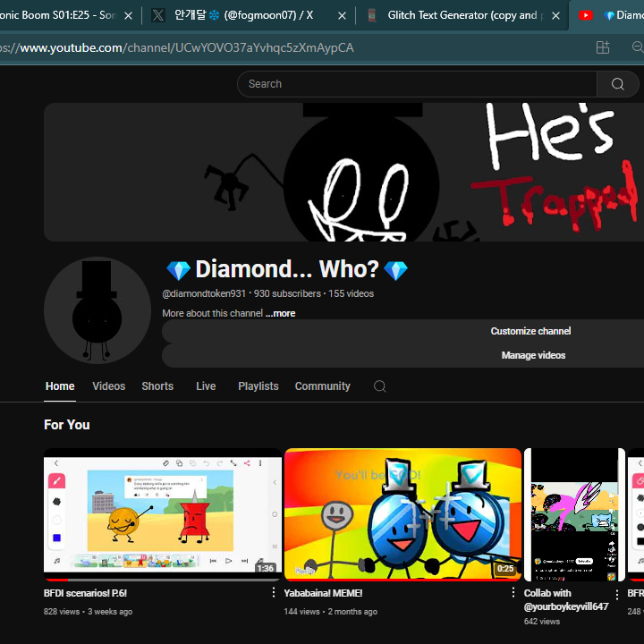The image size is (644, 644).
Task: Switch to the Videos channel tab
Action: click(x=109, y=386)
